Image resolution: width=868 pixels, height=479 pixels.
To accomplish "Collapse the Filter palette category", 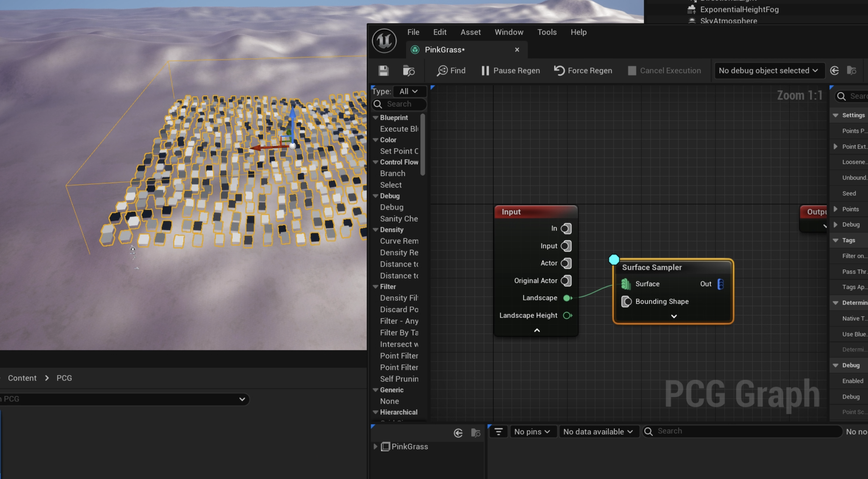I will (376, 287).
